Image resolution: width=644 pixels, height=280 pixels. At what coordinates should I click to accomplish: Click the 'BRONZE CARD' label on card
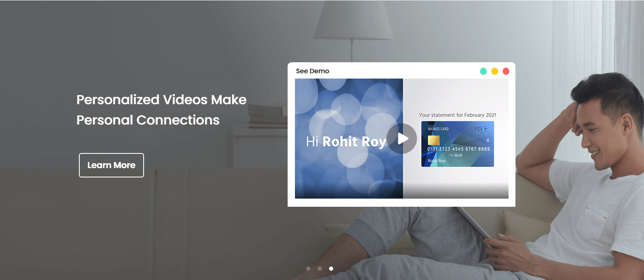438,129
